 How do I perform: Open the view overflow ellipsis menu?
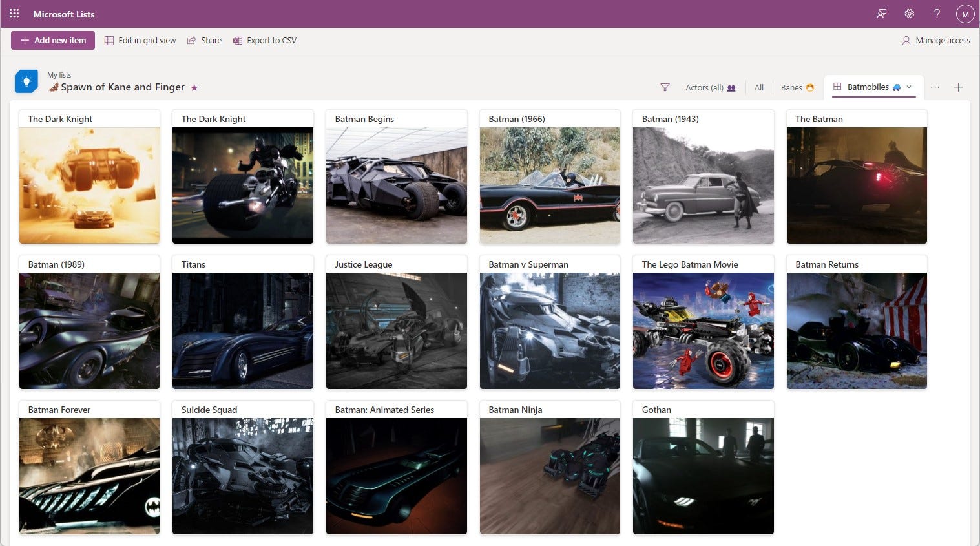pyautogui.click(x=935, y=87)
